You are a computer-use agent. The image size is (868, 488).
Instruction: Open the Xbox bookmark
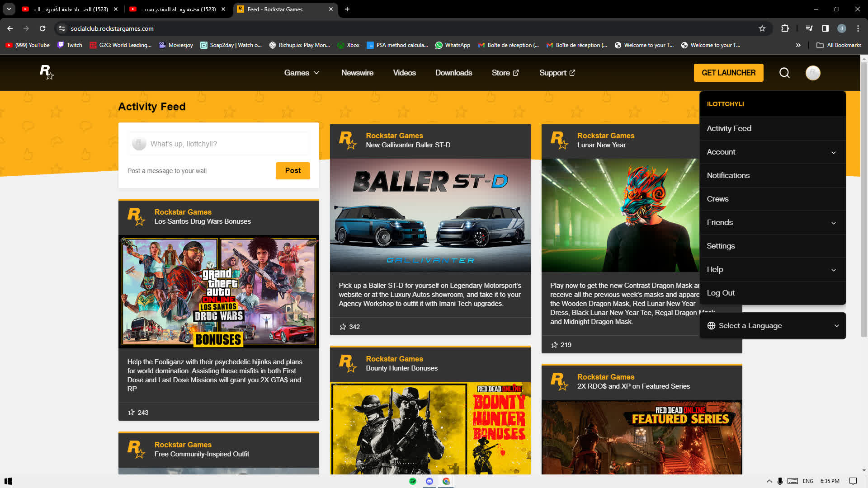[x=348, y=45]
